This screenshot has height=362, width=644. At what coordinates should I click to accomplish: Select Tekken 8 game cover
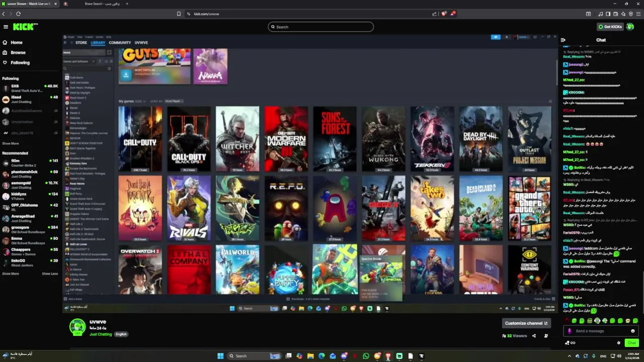click(x=432, y=139)
